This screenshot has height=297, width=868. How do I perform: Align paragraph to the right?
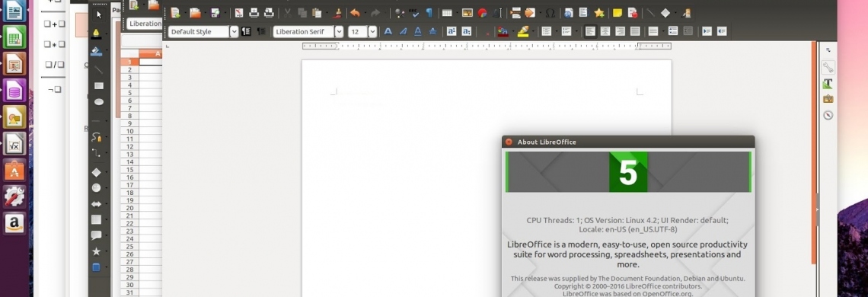click(x=620, y=31)
